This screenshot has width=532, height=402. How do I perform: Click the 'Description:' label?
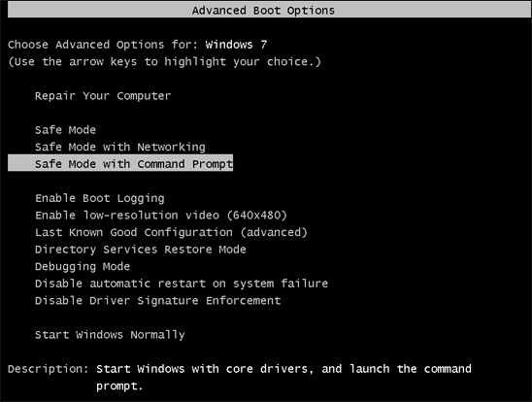click(x=49, y=369)
